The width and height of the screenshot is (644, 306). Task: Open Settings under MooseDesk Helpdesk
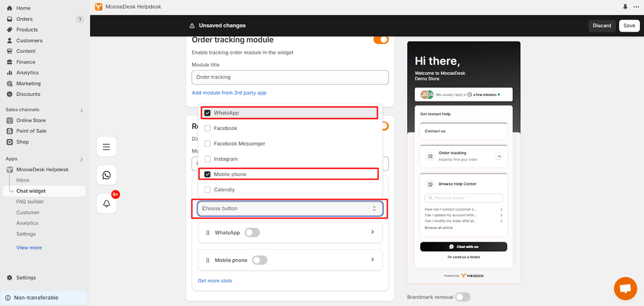(x=26, y=234)
